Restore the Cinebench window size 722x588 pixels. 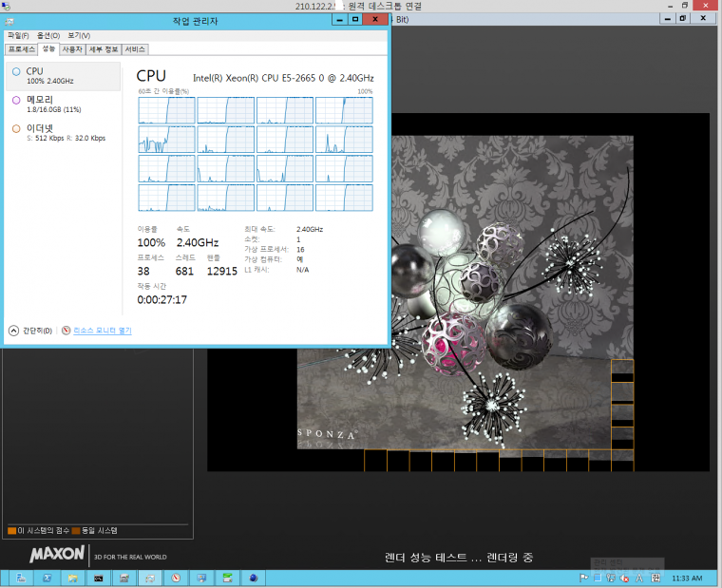pos(683,18)
